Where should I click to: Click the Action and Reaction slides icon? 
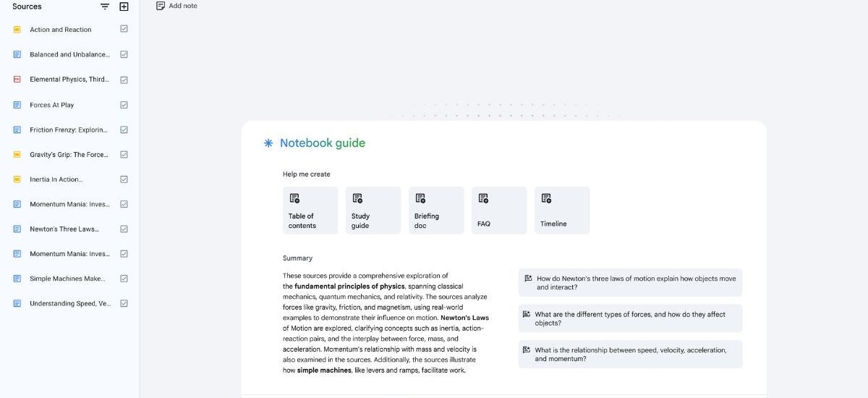pos(17,30)
